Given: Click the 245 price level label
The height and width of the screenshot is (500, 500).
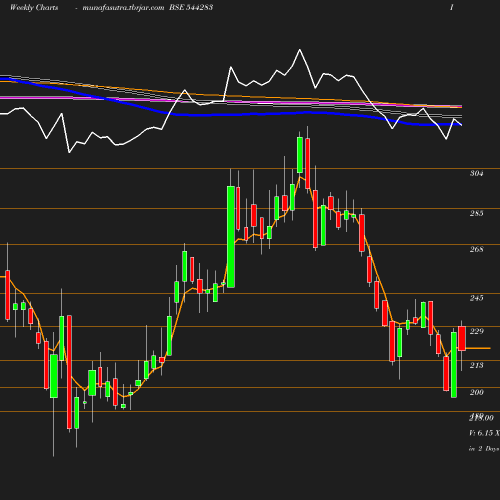Looking at the screenshot, I should 476,298.
